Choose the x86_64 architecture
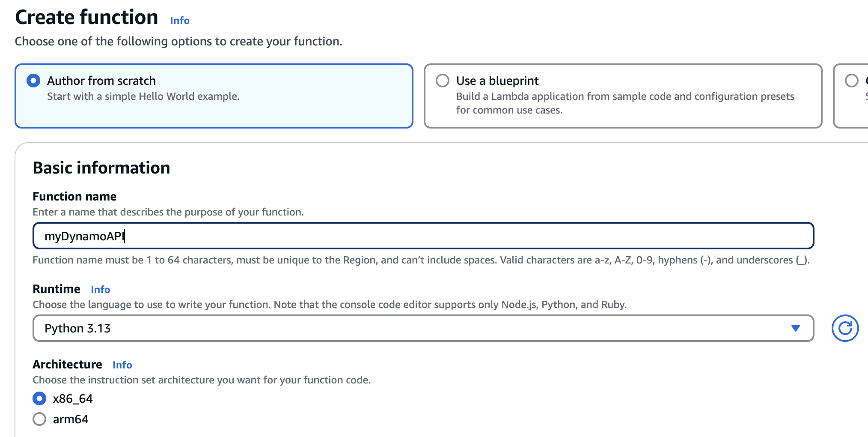The image size is (868, 437). (39, 399)
